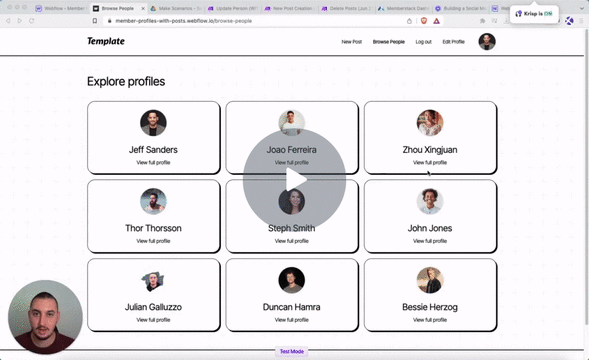589x360 pixels.
Task: Reload the page with the refresh icon
Action: coord(32,21)
